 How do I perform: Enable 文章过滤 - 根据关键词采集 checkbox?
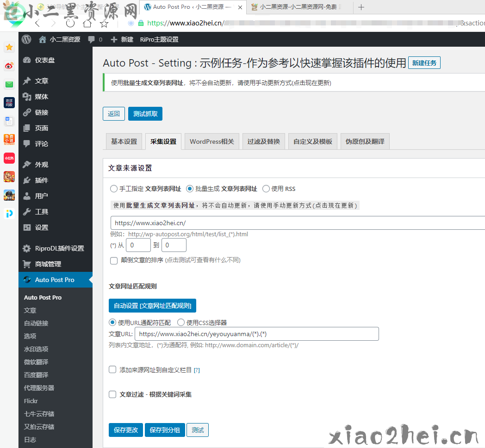[112, 394]
